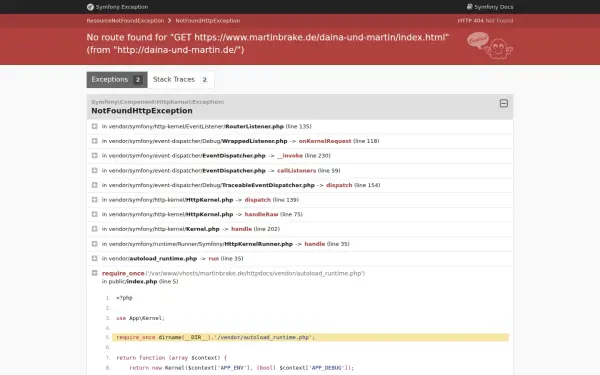Expand the RouterListener.php line 135 trace
600x375 pixels.
click(95, 126)
